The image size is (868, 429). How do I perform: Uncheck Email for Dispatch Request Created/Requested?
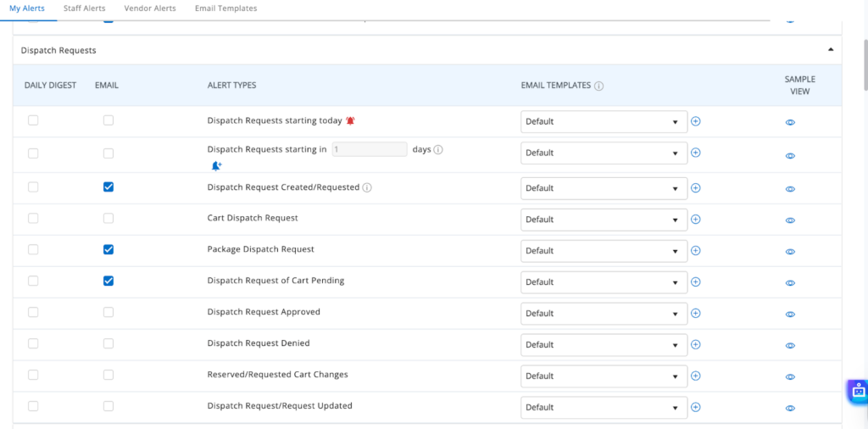pos(108,187)
